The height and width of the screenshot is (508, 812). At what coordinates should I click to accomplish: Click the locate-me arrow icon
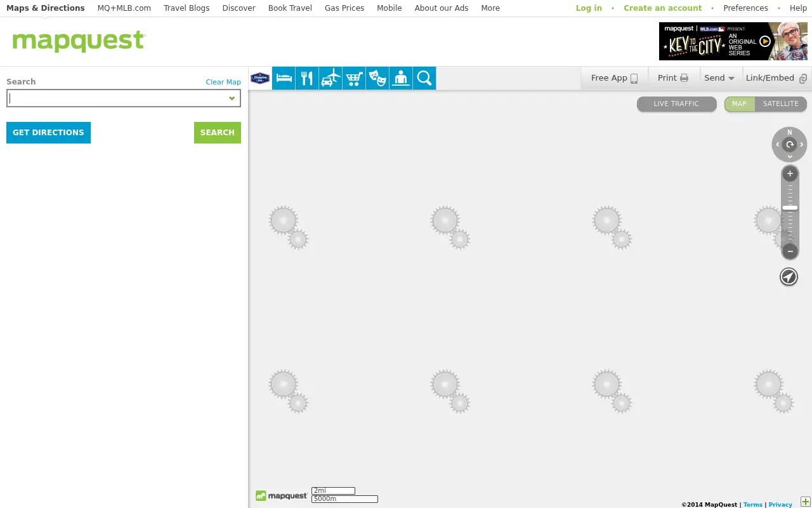(789, 277)
